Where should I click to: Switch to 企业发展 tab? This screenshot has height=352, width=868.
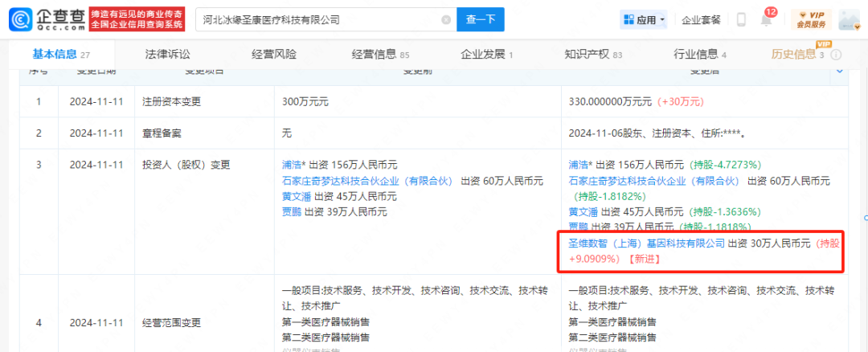[x=486, y=54]
